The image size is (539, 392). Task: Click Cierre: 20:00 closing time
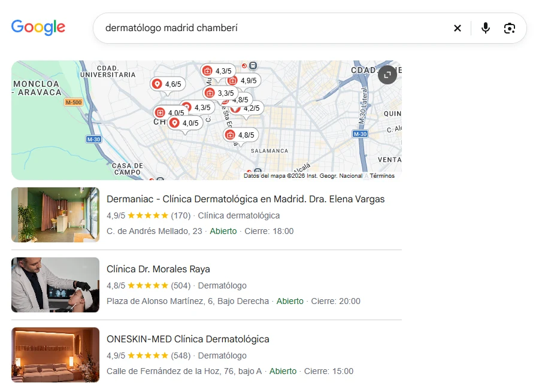pos(335,301)
